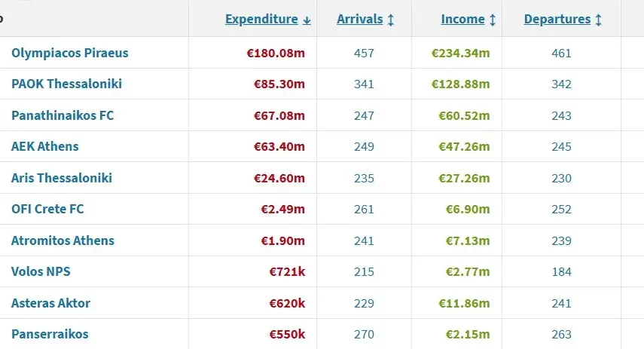Select the Volos NPS club link
Screen dimensions: 644x349
[41, 271]
